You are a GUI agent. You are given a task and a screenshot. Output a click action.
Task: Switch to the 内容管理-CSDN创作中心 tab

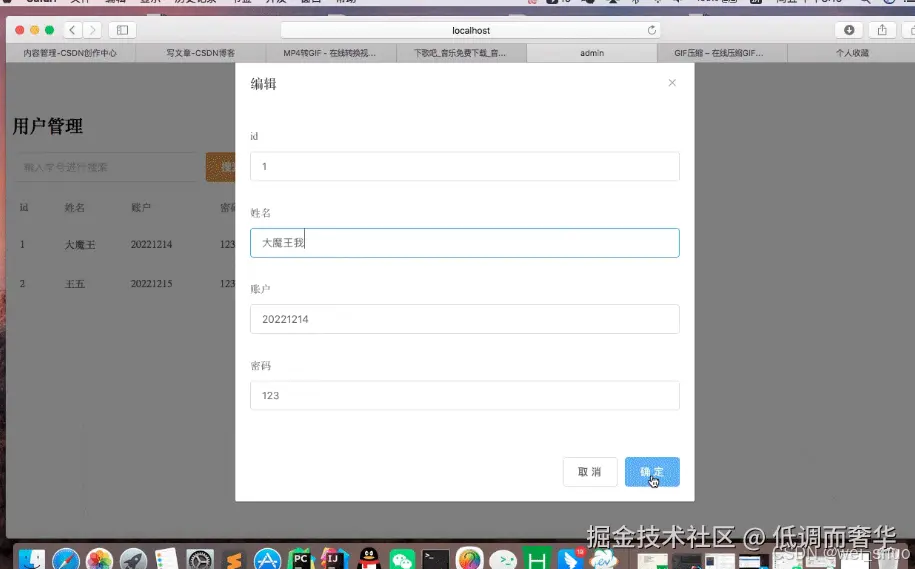click(x=70, y=53)
